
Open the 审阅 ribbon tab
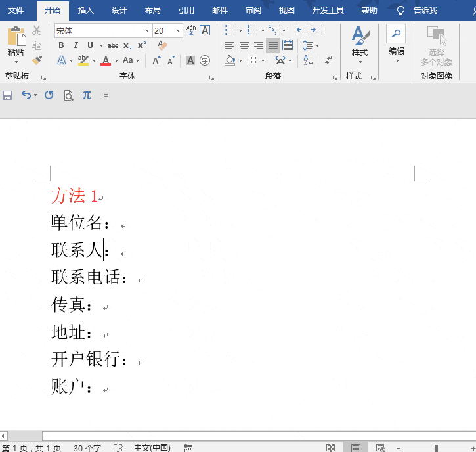(253, 11)
